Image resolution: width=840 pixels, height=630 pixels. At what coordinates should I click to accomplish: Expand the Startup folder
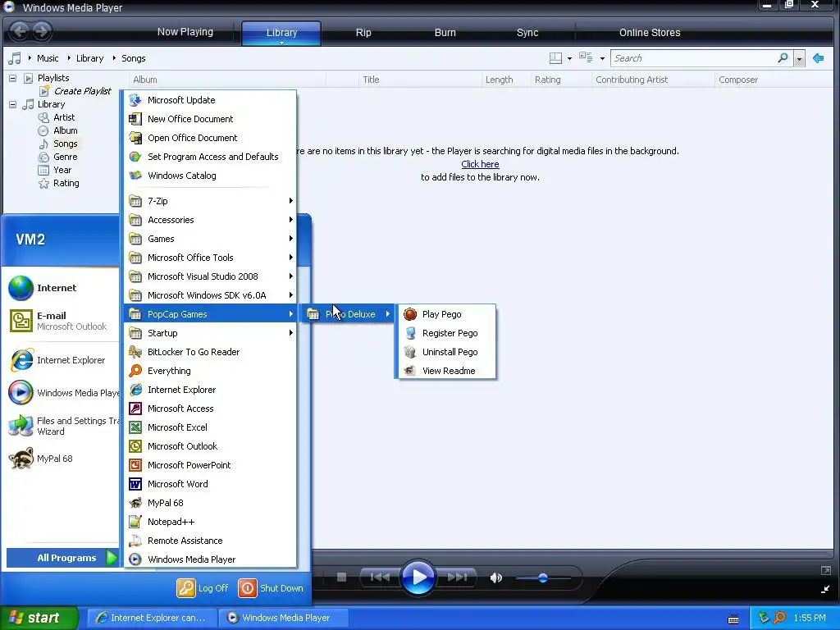[210, 333]
